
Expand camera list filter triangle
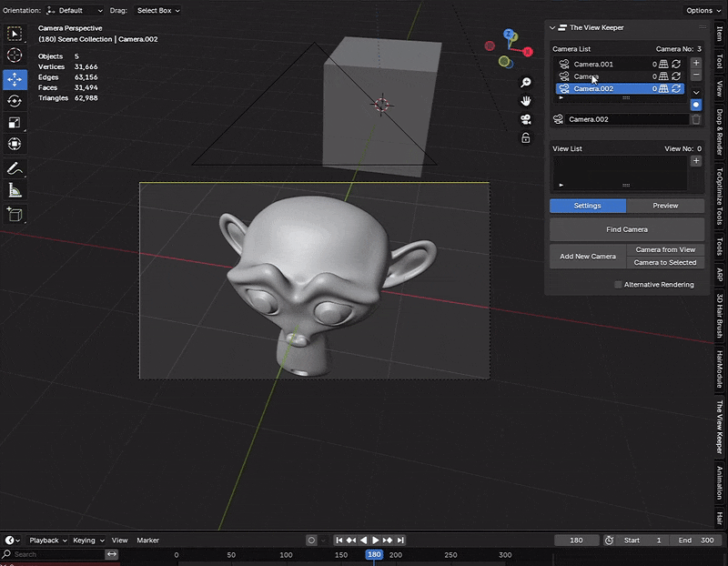click(561, 98)
